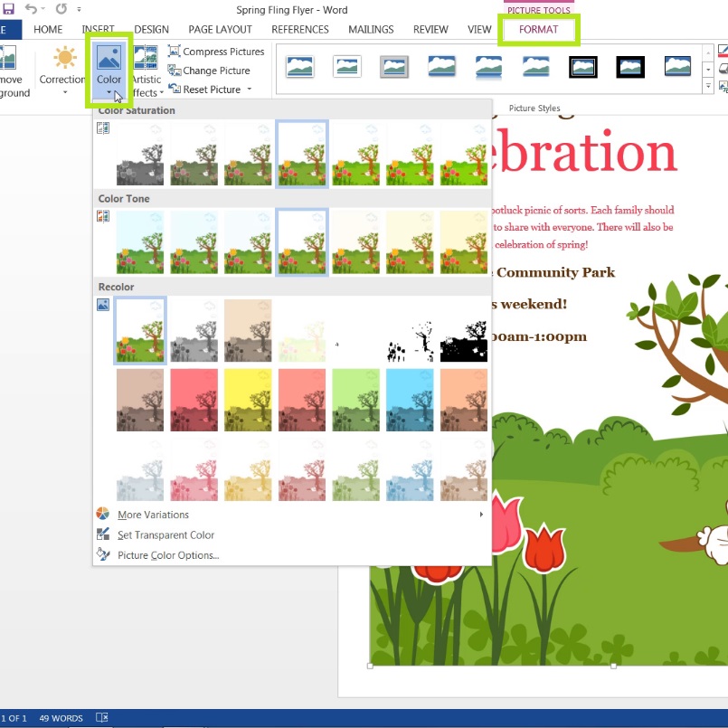
Task: Apply the Double Frame, Black picture style
Action: [583, 66]
